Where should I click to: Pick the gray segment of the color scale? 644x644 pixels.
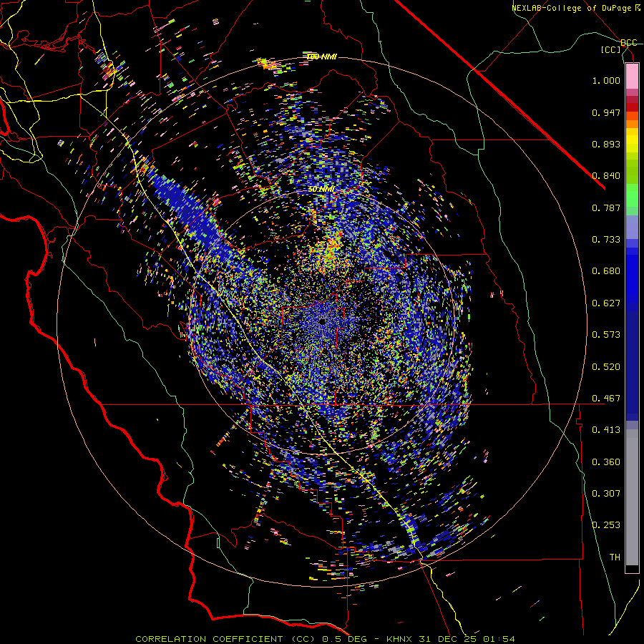point(632,497)
